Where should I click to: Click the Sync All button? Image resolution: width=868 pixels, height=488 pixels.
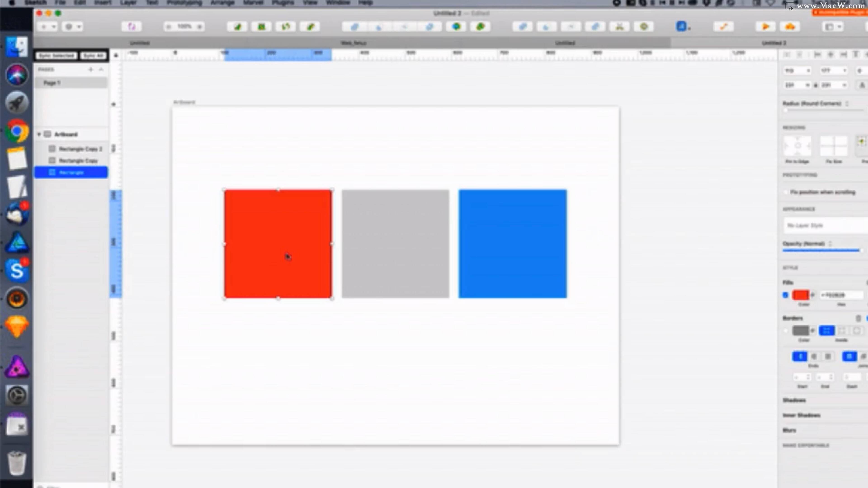coord(93,56)
